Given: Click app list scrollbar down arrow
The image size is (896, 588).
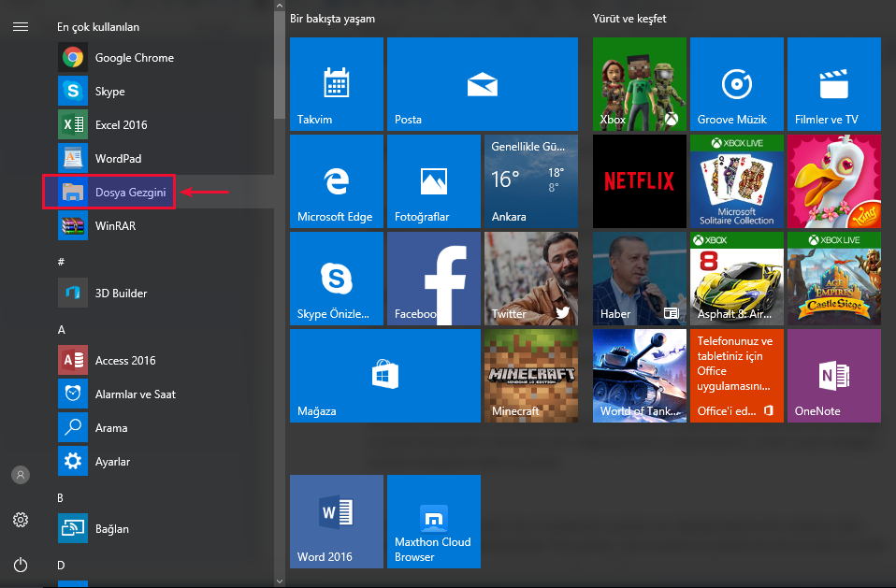Looking at the screenshot, I should [280, 581].
